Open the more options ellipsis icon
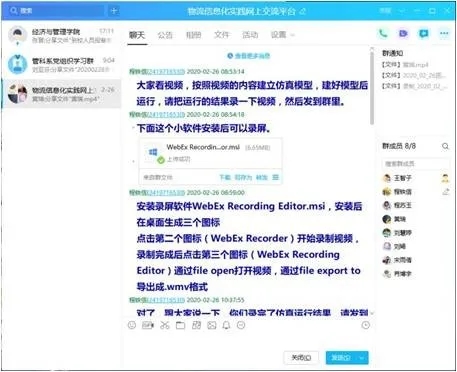The width and height of the screenshot is (457, 372). tap(444, 34)
